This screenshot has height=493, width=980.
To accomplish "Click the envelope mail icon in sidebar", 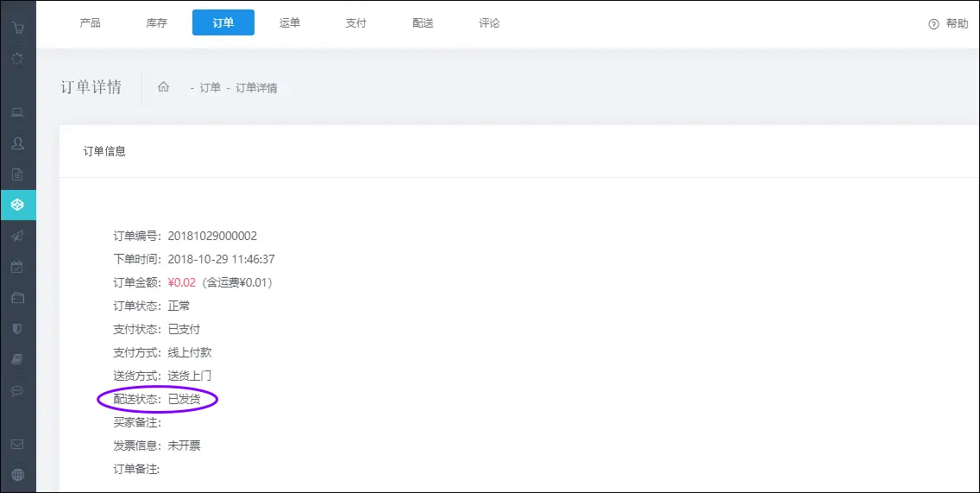I will (17, 444).
